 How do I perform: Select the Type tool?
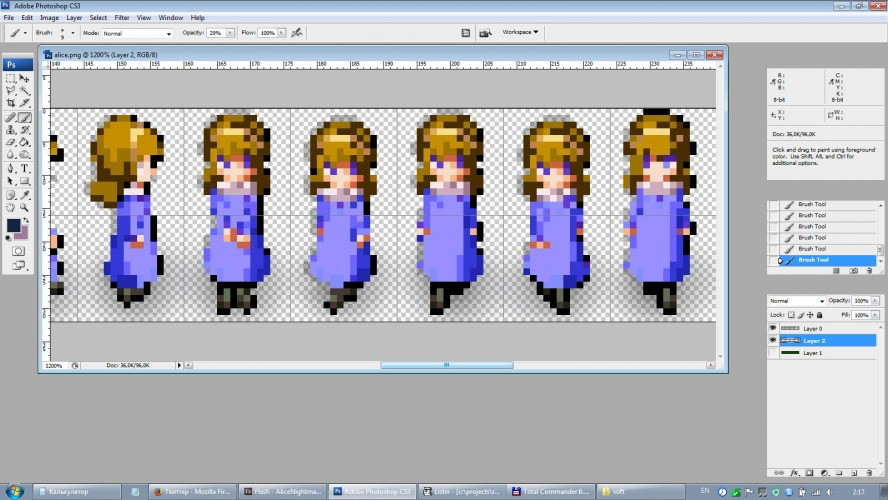(24, 168)
